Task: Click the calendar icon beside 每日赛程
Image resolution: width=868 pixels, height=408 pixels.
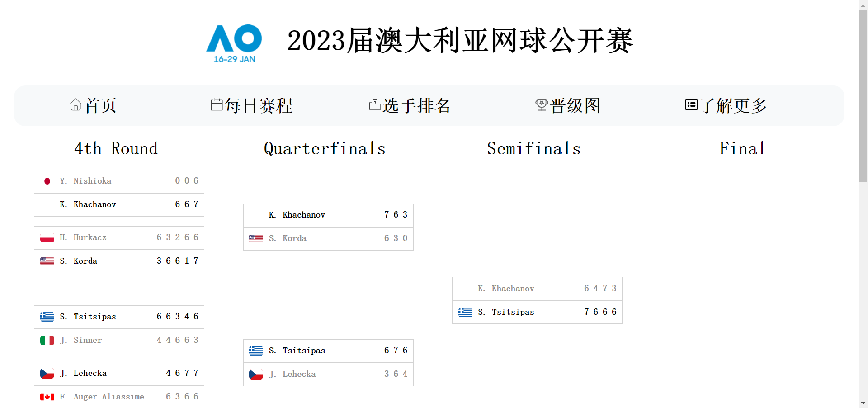Action: [217, 105]
